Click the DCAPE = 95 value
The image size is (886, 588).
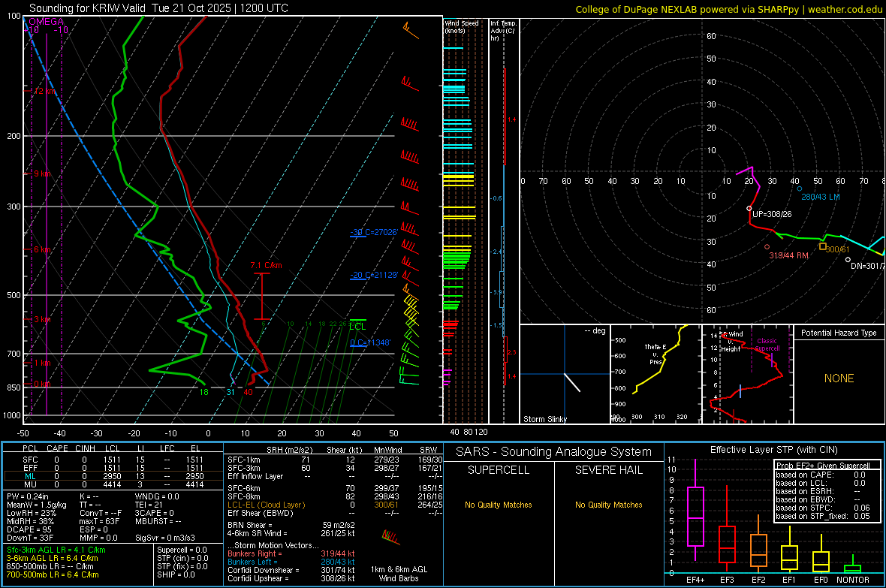click(29, 529)
